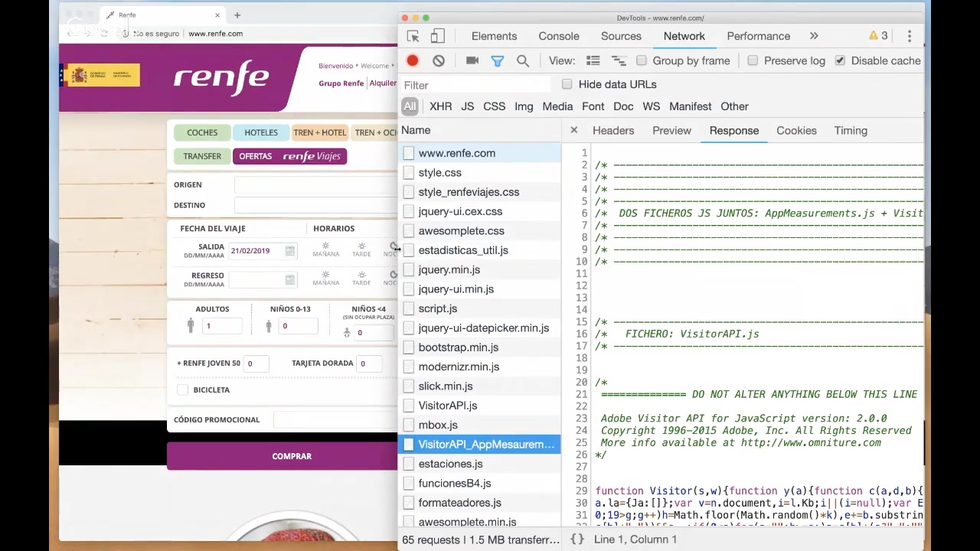Open salida date calendar icon
980x551 pixels.
tap(290, 251)
